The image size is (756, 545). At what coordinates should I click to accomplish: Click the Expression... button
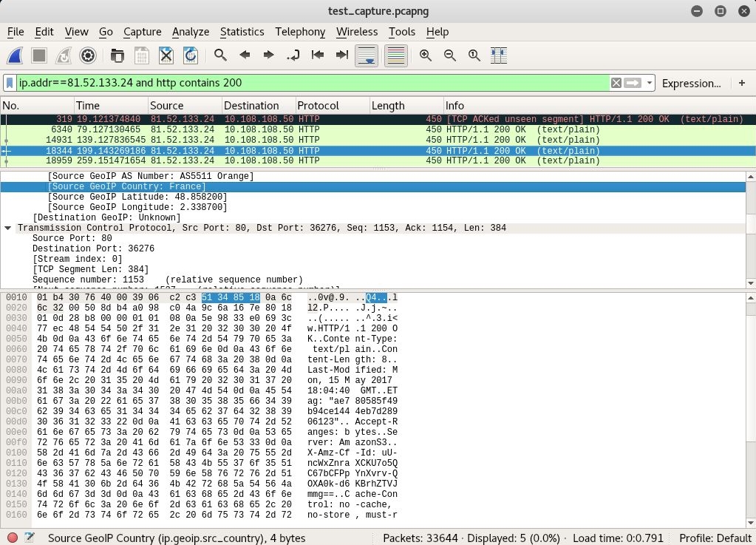tap(691, 83)
